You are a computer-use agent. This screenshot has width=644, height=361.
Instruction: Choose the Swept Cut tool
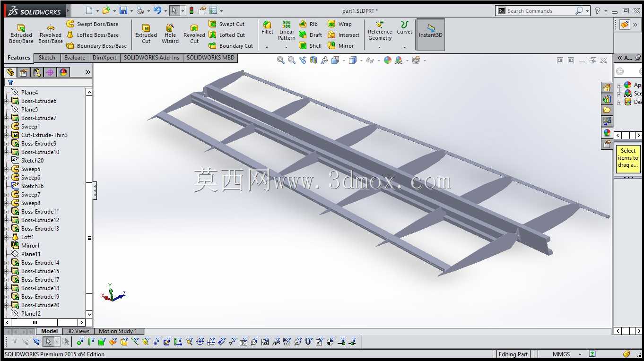(x=226, y=24)
